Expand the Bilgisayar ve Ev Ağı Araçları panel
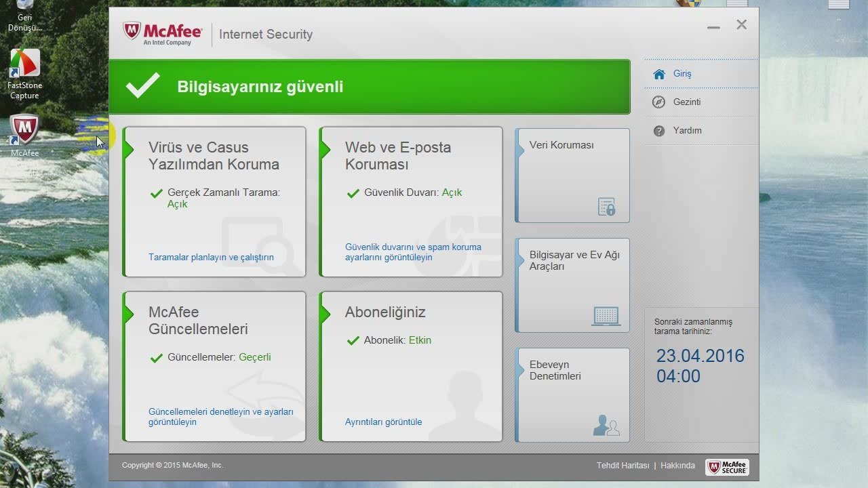This screenshot has width=868, height=488. click(x=572, y=285)
